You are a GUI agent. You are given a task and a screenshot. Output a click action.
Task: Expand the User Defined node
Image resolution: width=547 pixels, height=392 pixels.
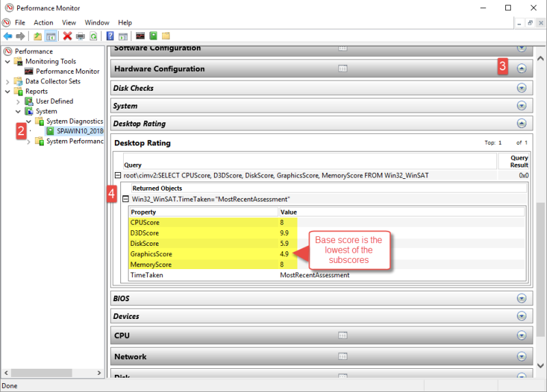point(18,102)
